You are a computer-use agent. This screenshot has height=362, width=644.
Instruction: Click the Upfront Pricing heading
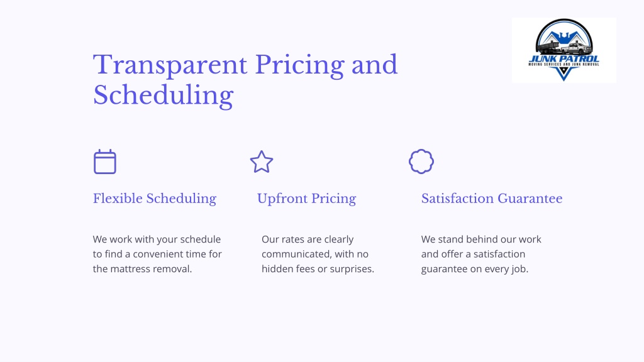coord(306,199)
